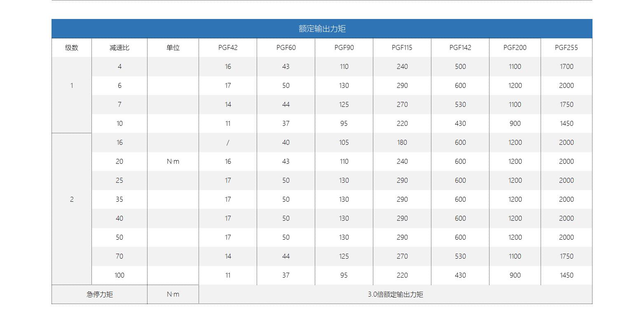Click the PGF200 column header

515,47
